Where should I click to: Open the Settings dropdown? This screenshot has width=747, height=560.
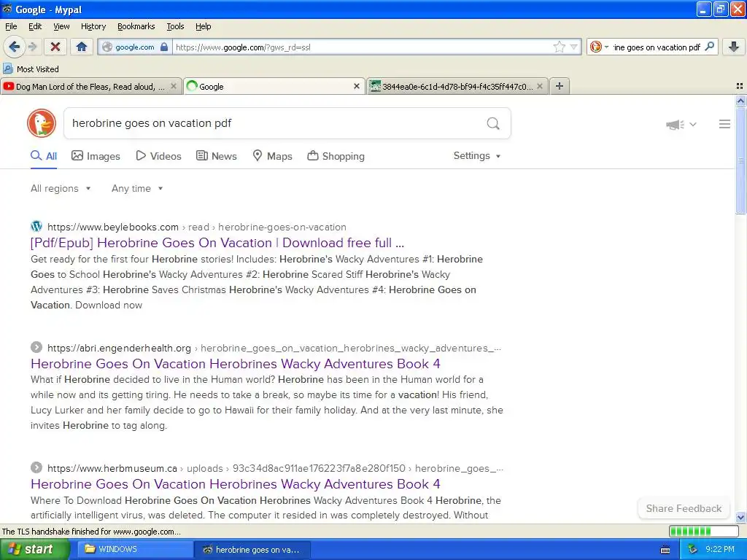[x=477, y=156]
